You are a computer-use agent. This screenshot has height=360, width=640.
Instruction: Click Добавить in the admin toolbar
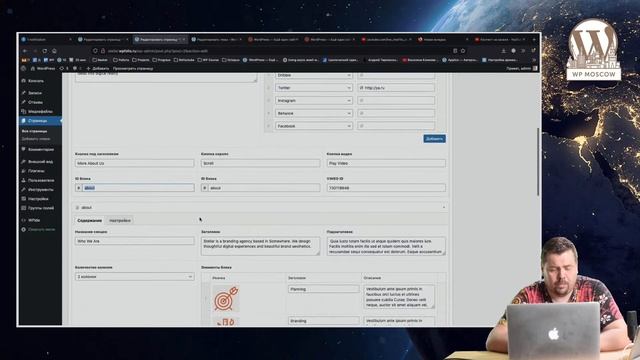[x=98, y=69]
